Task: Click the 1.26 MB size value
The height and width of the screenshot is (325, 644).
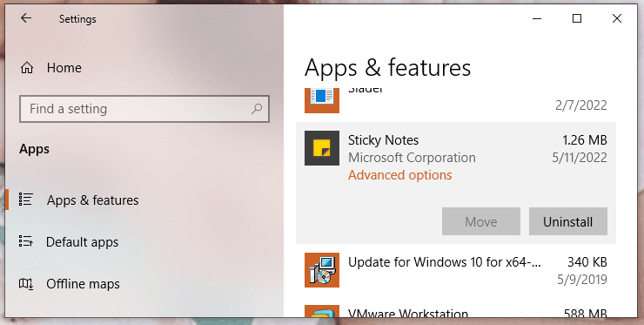Action: [585, 140]
